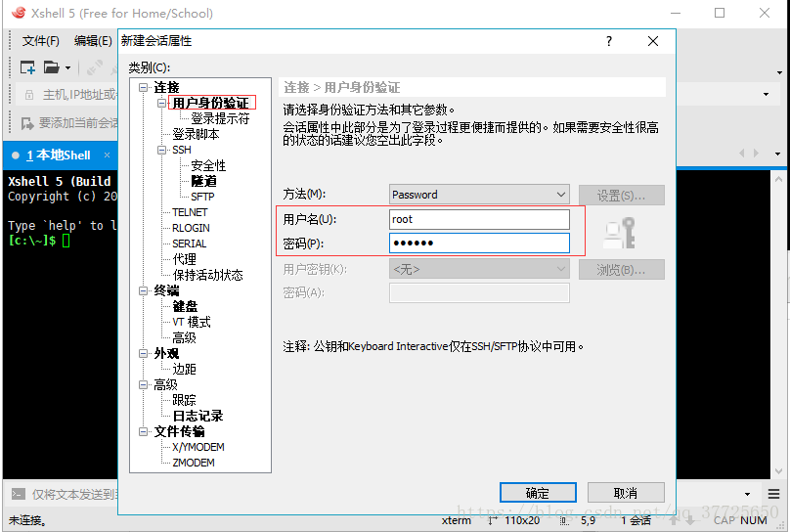Close the new session properties dialog
This screenshot has height=532, width=790.
pyautogui.click(x=653, y=41)
